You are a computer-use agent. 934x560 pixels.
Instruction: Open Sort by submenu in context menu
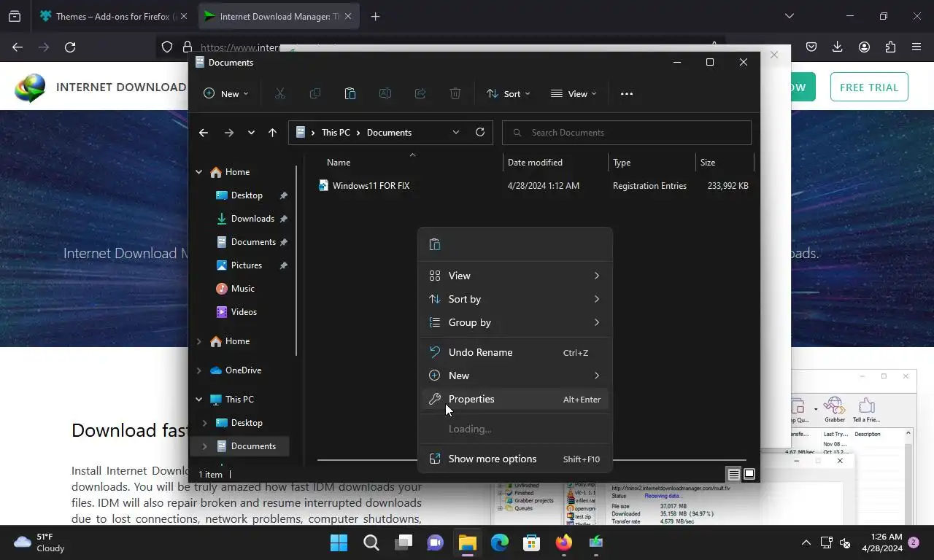[515, 299]
